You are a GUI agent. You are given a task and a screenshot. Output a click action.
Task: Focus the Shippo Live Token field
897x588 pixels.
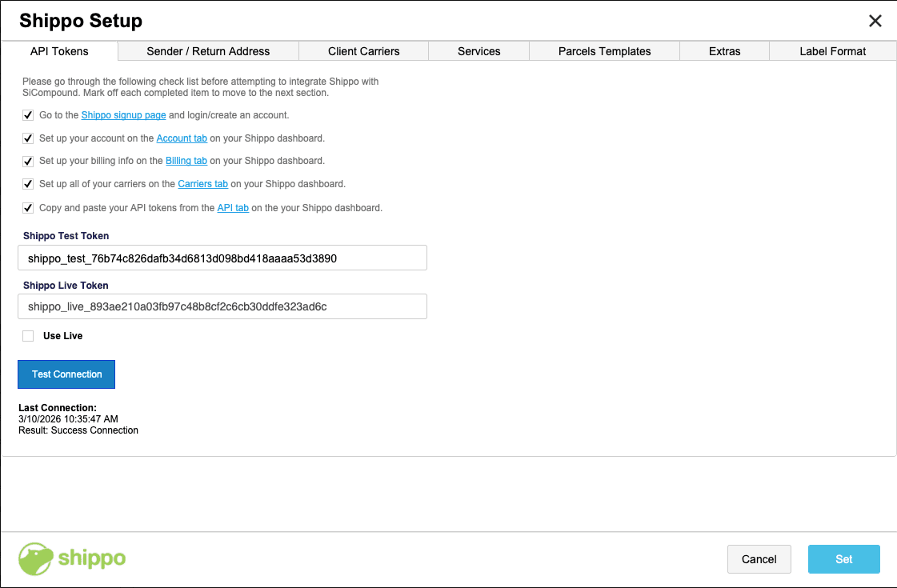(x=222, y=306)
